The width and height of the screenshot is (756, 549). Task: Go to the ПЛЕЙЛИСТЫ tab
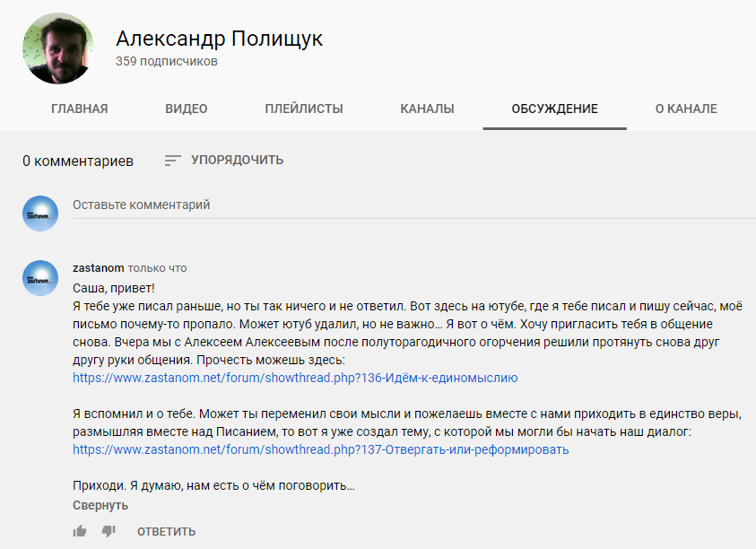pos(304,109)
